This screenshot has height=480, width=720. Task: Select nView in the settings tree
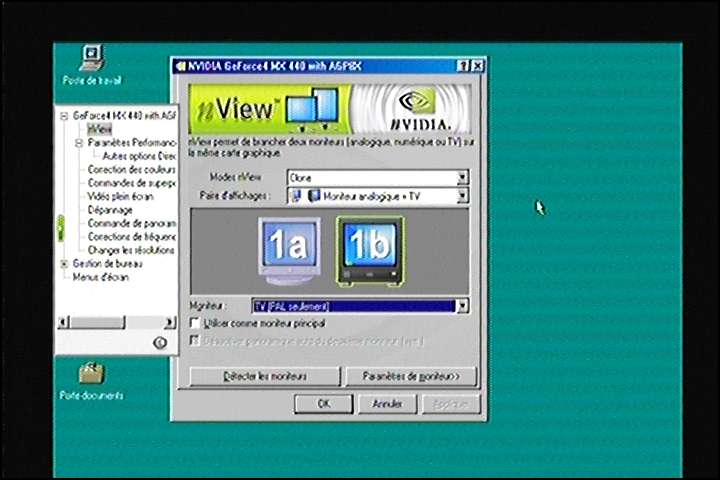click(99, 129)
